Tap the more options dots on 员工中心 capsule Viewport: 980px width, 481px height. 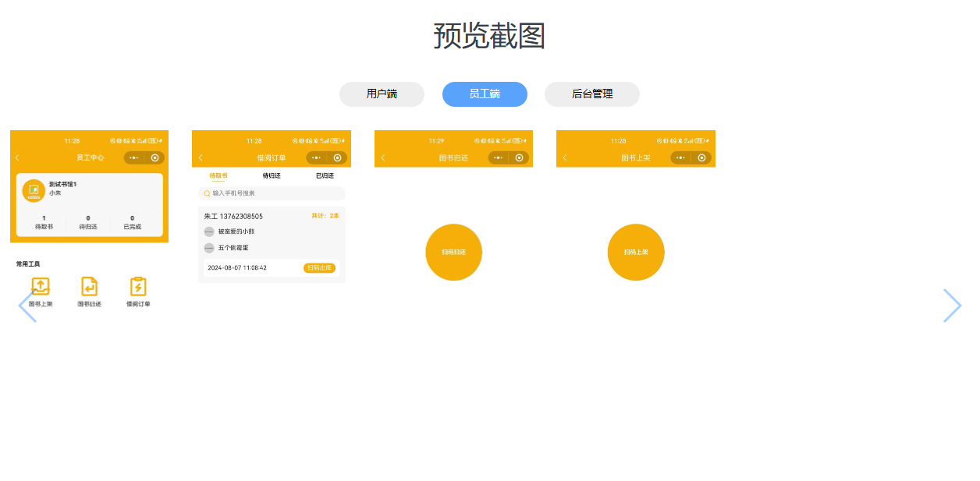click(133, 157)
